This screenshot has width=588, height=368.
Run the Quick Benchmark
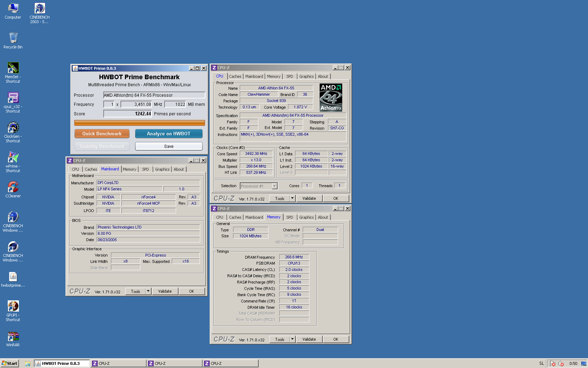tap(102, 134)
